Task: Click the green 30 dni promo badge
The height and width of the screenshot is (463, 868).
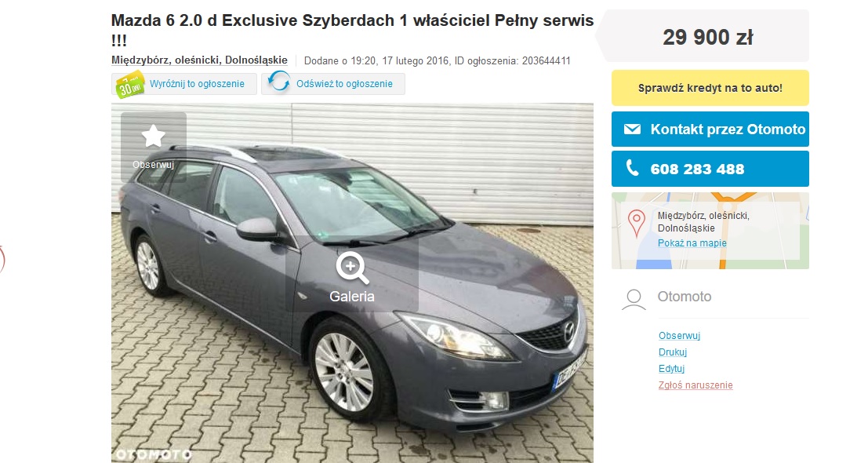Action: (129, 84)
